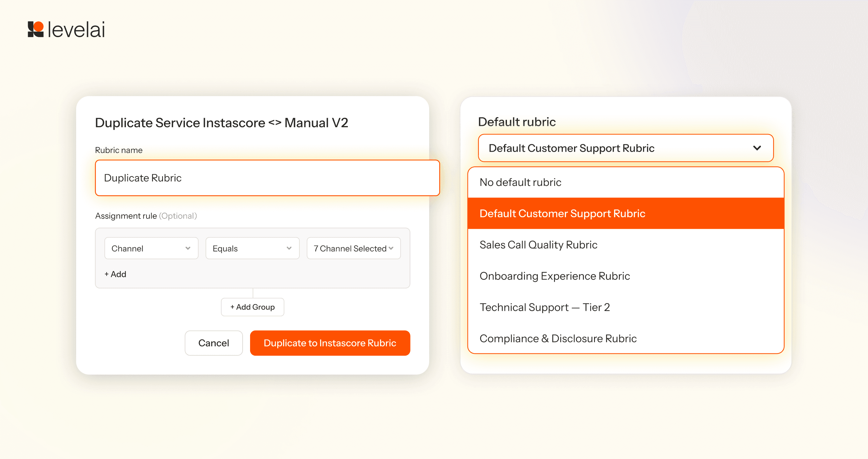This screenshot has width=868, height=459.
Task: Open the Default rubric dropdown
Action: pos(626,148)
